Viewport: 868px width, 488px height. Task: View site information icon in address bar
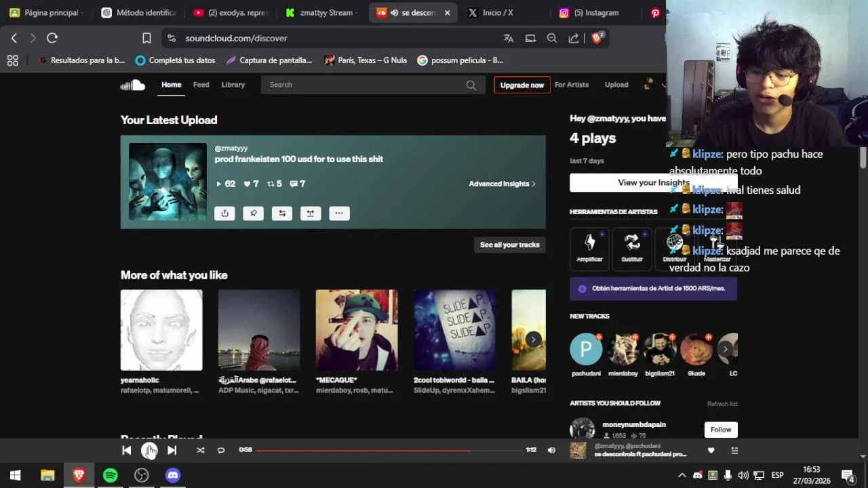(171, 38)
